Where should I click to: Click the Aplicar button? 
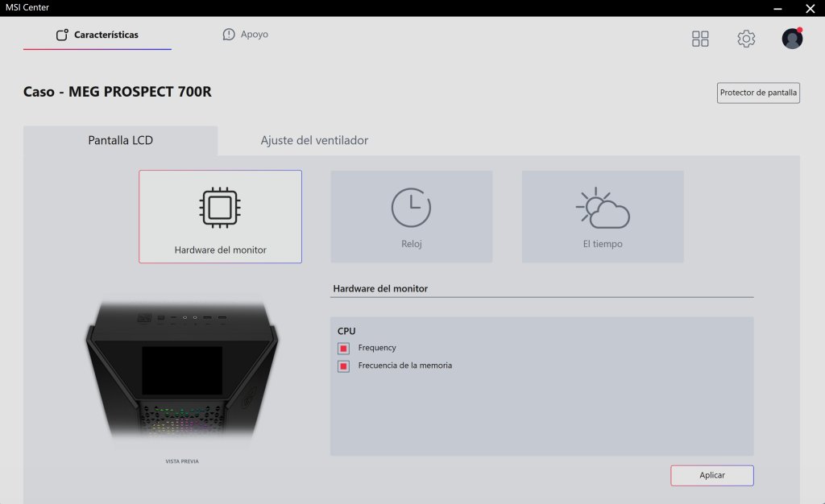click(x=712, y=475)
